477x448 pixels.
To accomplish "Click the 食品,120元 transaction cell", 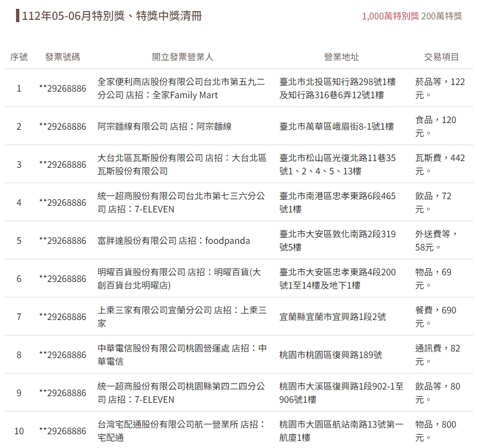I will point(436,126).
